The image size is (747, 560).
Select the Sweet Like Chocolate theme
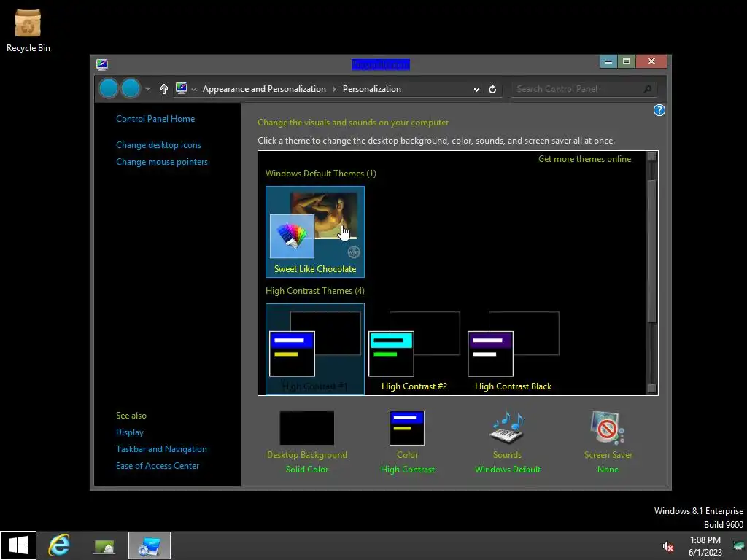(315, 231)
